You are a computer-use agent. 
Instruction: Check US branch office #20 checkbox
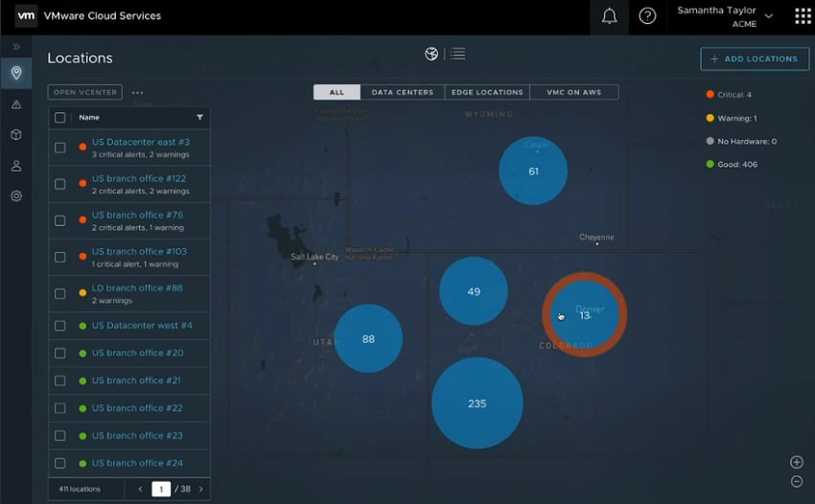click(x=60, y=354)
